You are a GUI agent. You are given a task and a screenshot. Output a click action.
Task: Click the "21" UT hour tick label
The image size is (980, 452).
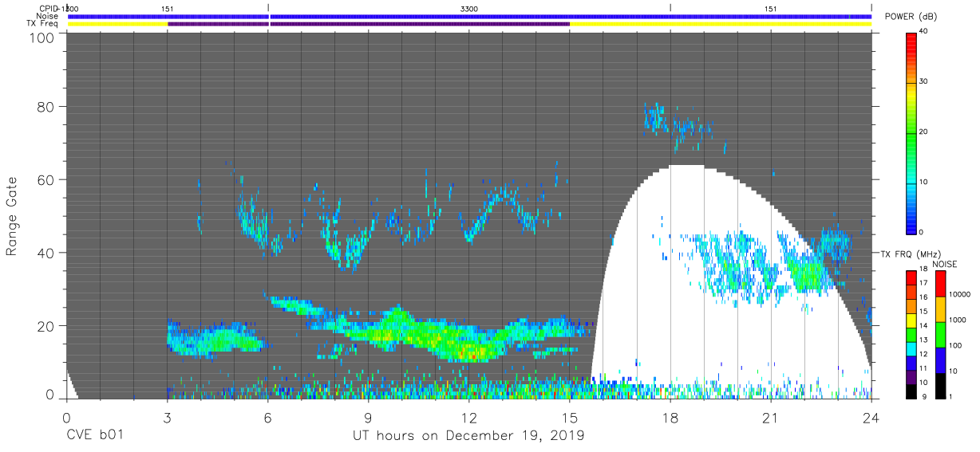pos(770,417)
